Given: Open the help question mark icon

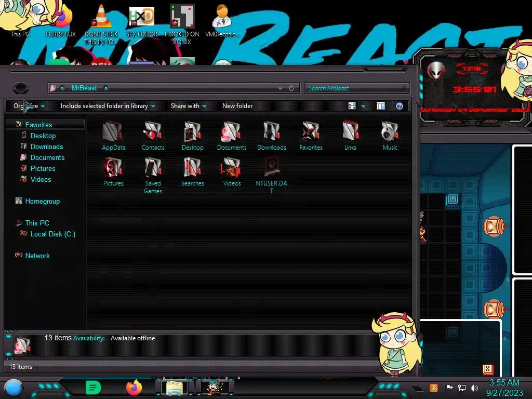Looking at the screenshot, I should (400, 106).
